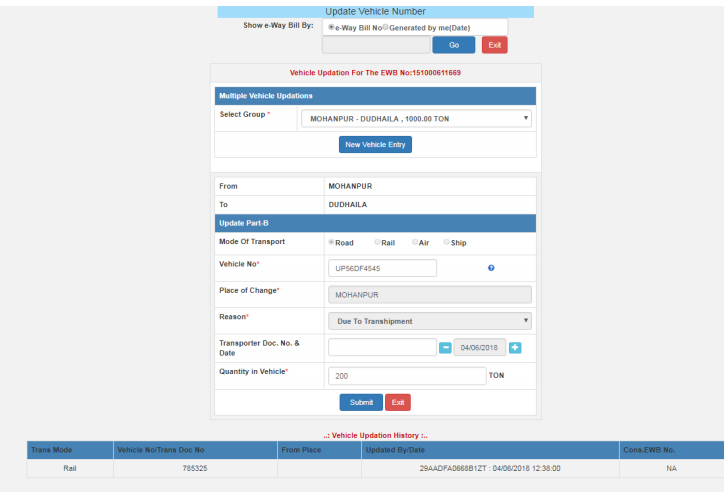Submit the vehicle update form
The image size is (724, 492).
[360, 402]
